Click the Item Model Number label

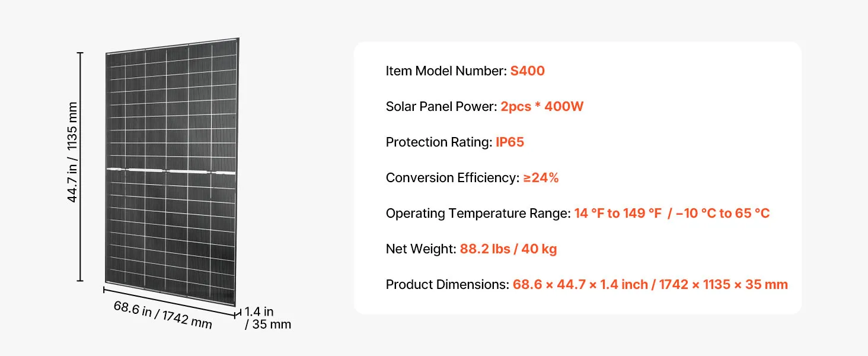(446, 71)
